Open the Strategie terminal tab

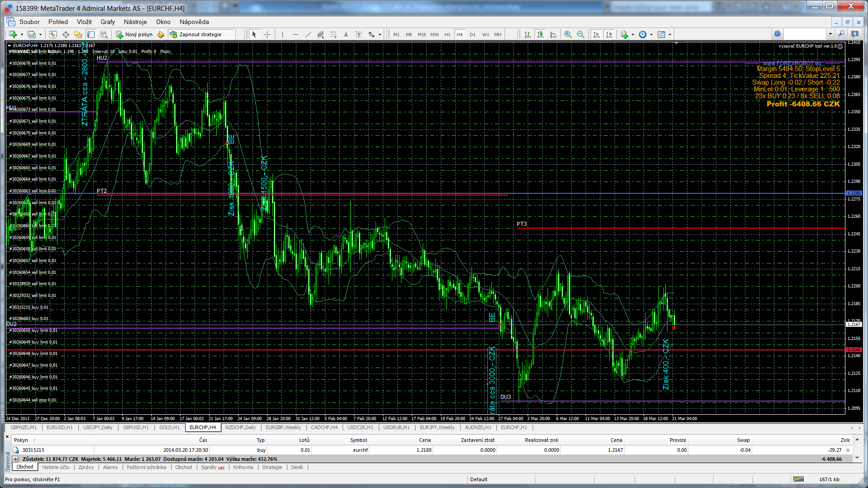[272, 467]
